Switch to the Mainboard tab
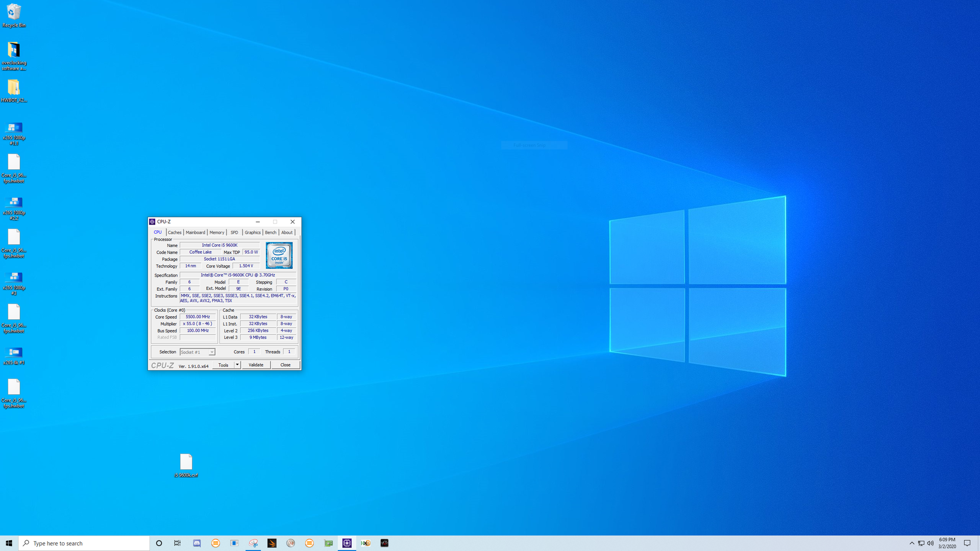 click(x=195, y=233)
